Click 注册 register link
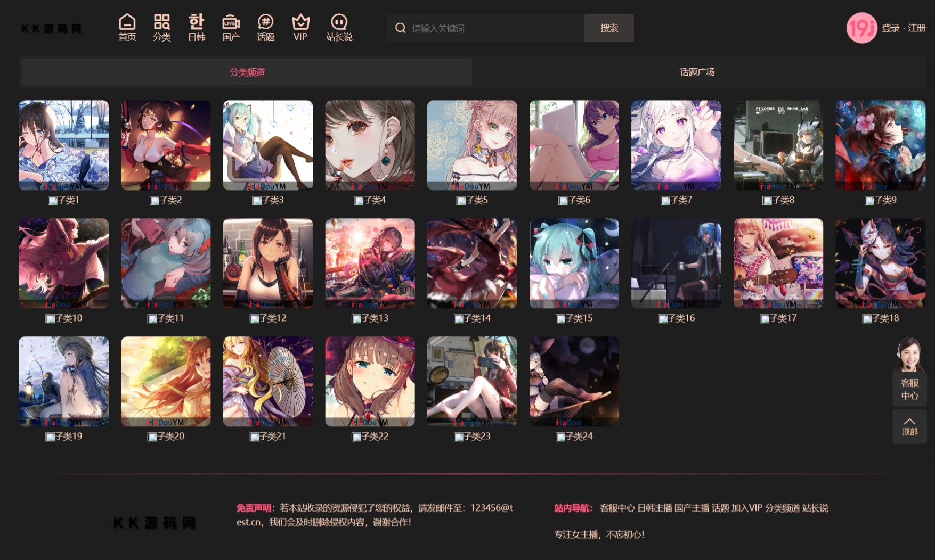935x560 pixels. 916,28
